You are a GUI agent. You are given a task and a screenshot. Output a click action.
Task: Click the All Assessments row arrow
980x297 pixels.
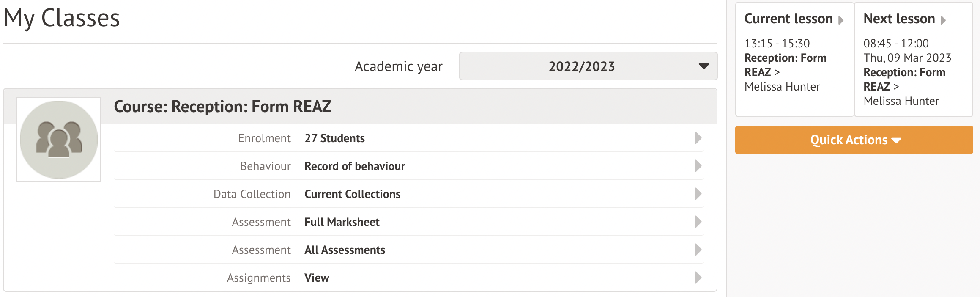coord(698,250)
